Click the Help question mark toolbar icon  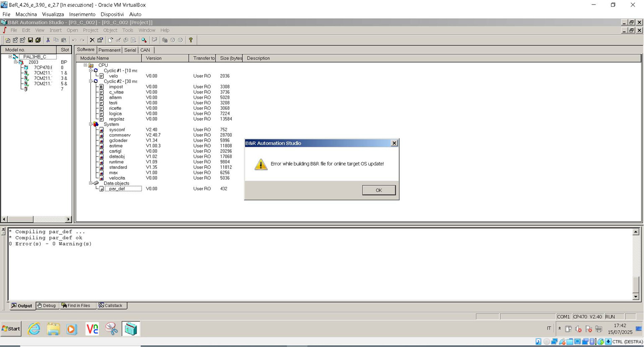[191, 40]
